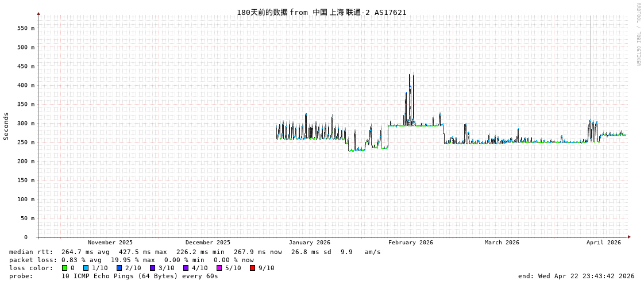The width and height of the screenshot is (644, 284).
Task: Select the violet 4/10 loss swatch
Action: pyautogui.click(x=186, y=268)
